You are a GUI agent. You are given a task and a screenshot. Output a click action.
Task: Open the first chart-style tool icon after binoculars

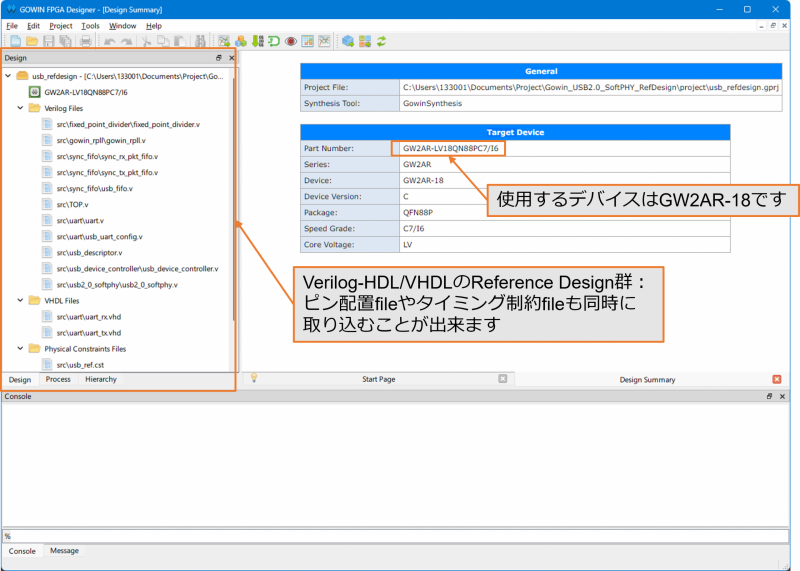click(224, 41)
